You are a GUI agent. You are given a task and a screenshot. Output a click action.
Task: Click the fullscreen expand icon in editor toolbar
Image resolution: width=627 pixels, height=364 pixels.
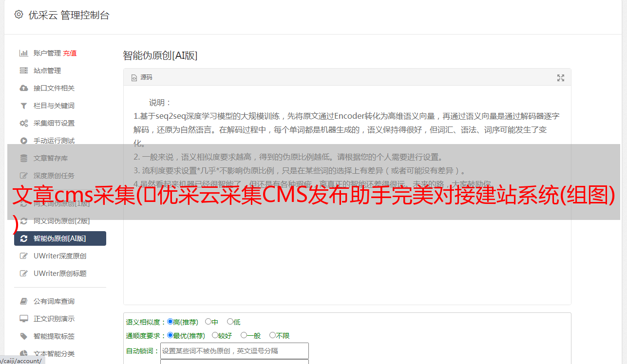pyautogui.click(x=561, y=78)
